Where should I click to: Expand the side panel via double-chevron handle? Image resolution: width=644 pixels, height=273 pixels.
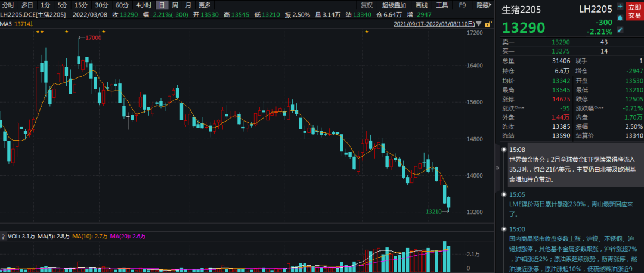497,168
